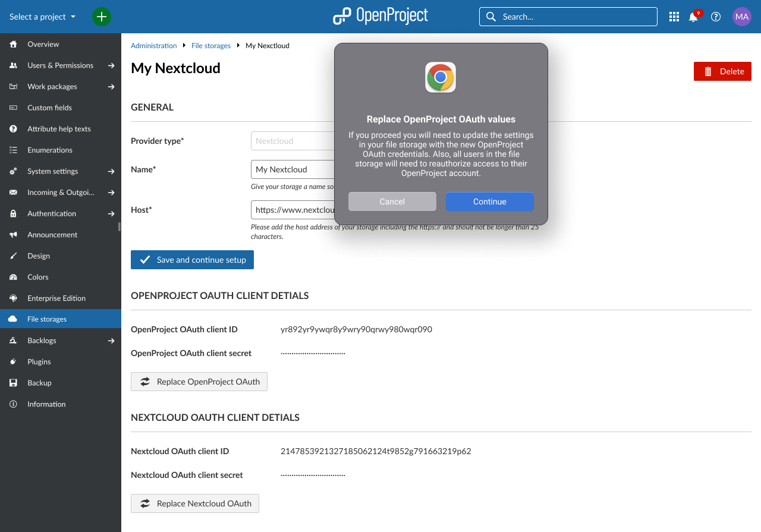Open Custom fields in sidebar
This screenshot has width=761, height=532.
click(49, 108)
